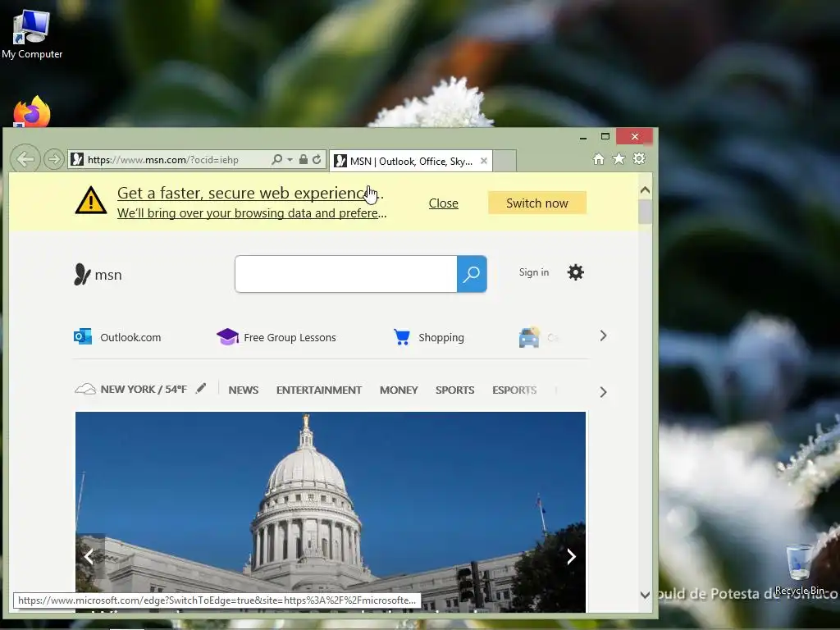Open the SPORTS menu item
The width and height of the screenshot is (840, 630).
(x=454, y=390)
